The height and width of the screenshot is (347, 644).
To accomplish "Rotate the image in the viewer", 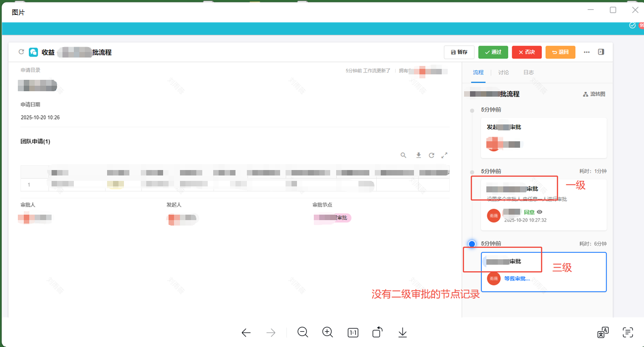I will pyautogui.click(x=377, y=332).
